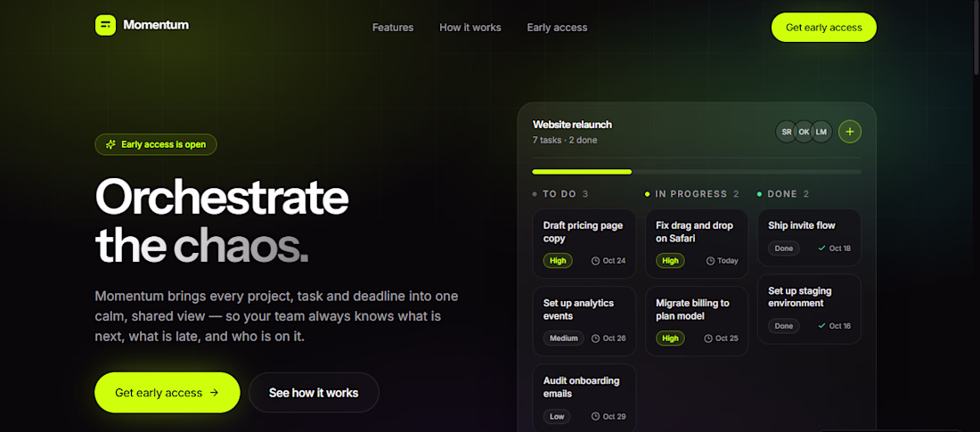The height and width of the screenshot is (432, 980).
Task: Click the plus icon to add member
Action: point(850,132)
